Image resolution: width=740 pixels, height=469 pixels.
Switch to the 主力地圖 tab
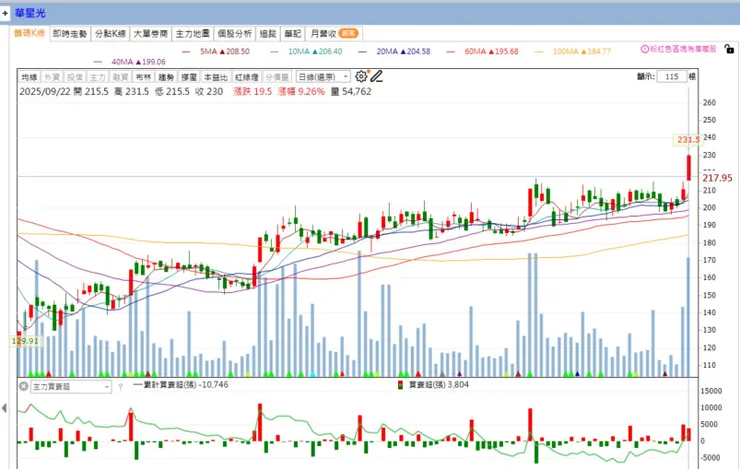point(193,34)
